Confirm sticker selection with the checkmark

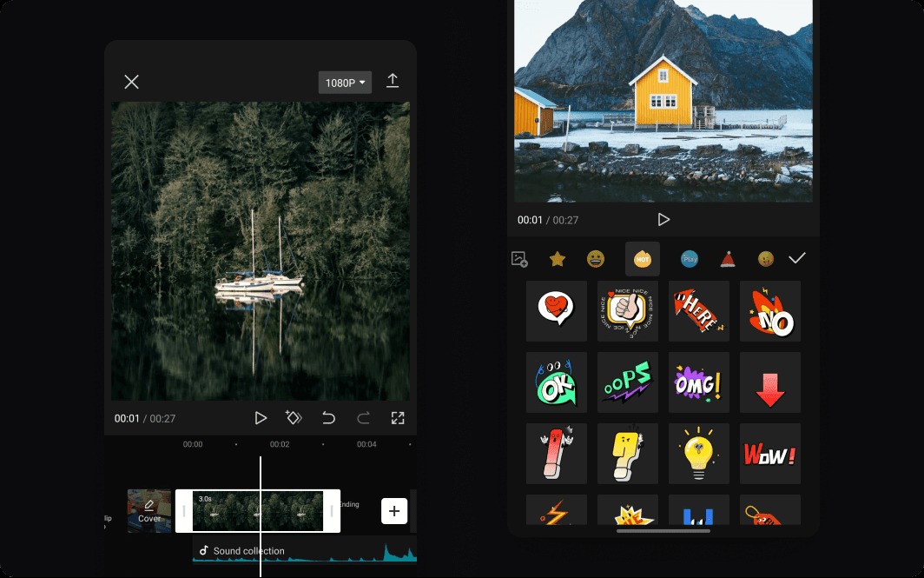click(x=796, y=258)
